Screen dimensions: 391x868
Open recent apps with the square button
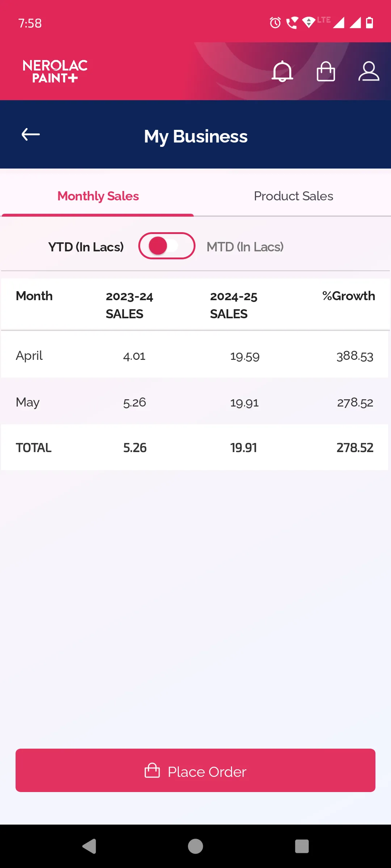click(302, 846)
